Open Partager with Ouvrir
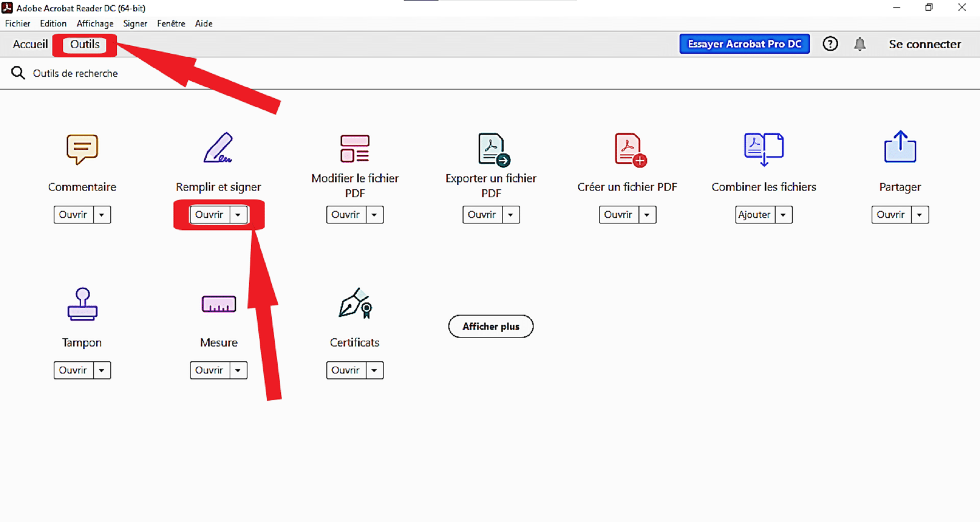Screen dimensions: 980x522 point(891,215)
